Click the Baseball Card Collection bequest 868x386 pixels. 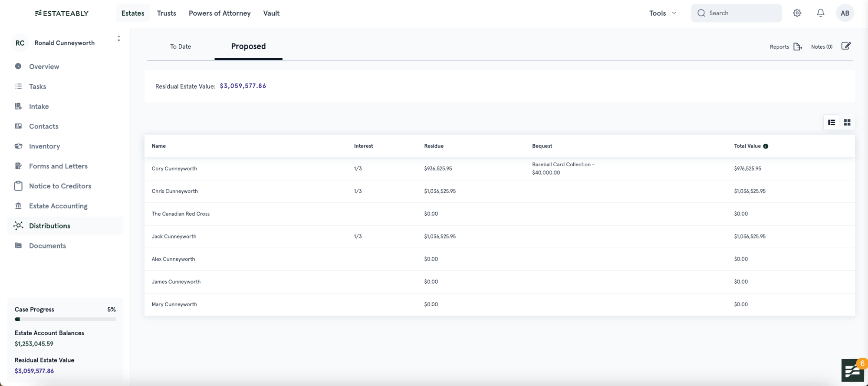563,168
